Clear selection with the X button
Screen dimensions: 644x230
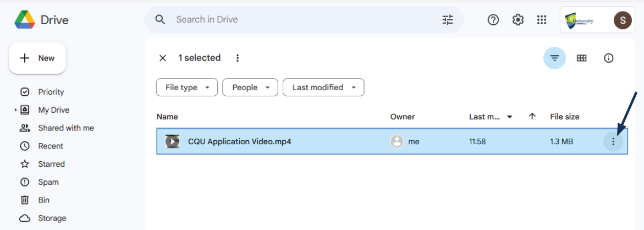pyautogui.click(x=163, y=58)
